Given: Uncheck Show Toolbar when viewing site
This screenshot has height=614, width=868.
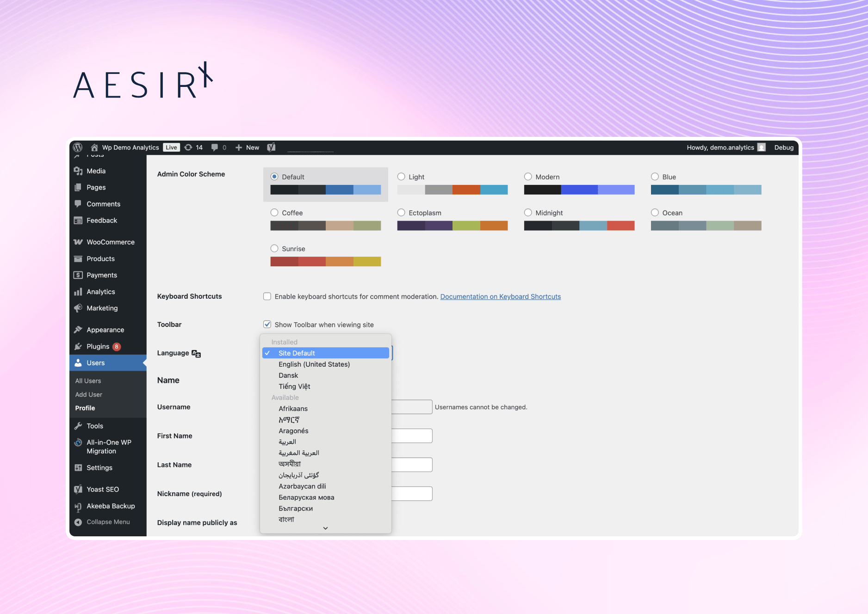Looking at the screenshot, I should pos(267,324).
